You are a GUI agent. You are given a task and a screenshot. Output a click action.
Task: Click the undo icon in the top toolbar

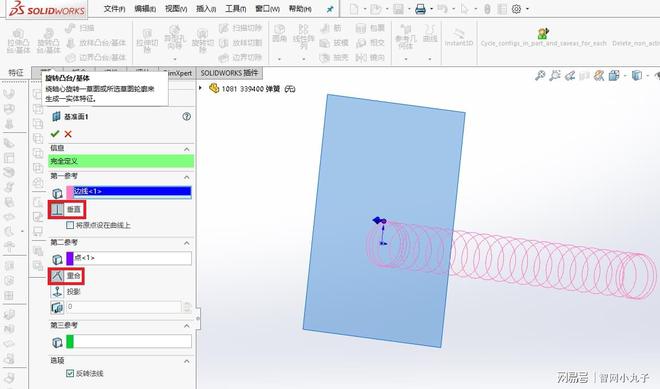pyautogui.click(x=442, y=8)
